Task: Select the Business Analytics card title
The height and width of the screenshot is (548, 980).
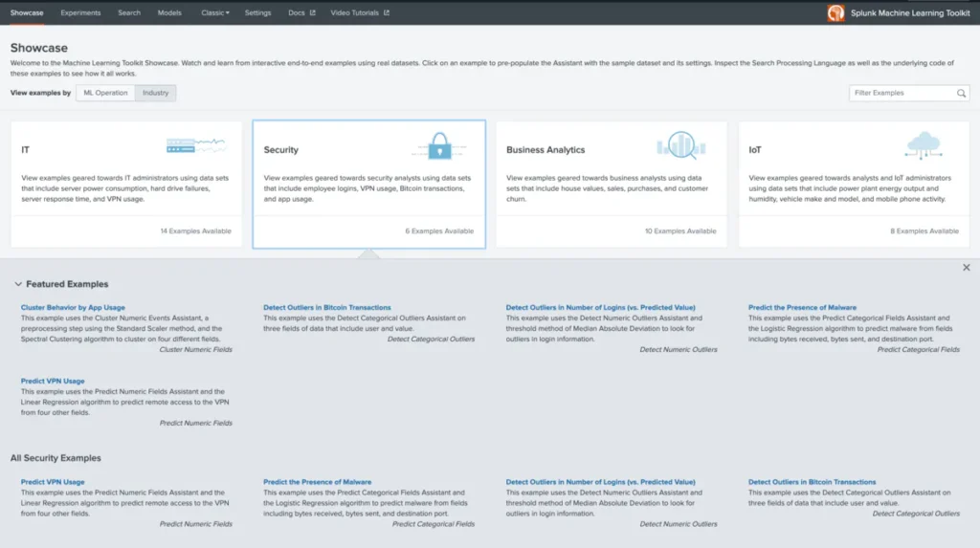Action: (546, 150)
